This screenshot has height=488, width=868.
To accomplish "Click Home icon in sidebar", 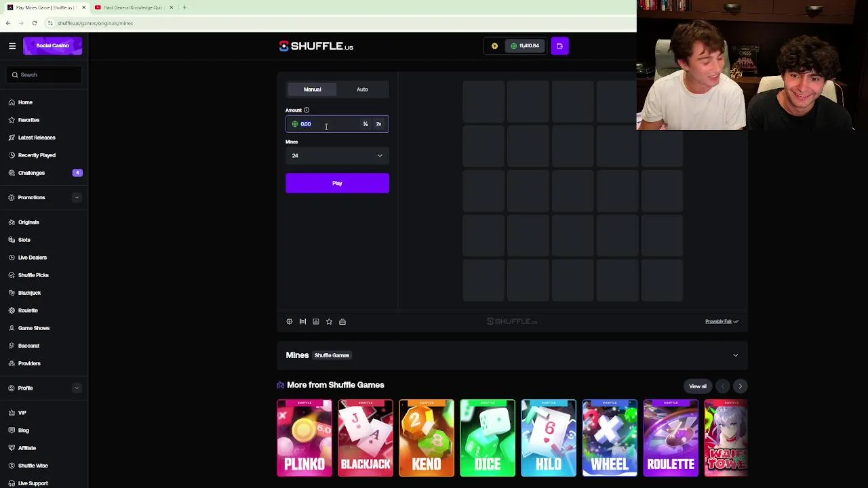I will (12, 102).
